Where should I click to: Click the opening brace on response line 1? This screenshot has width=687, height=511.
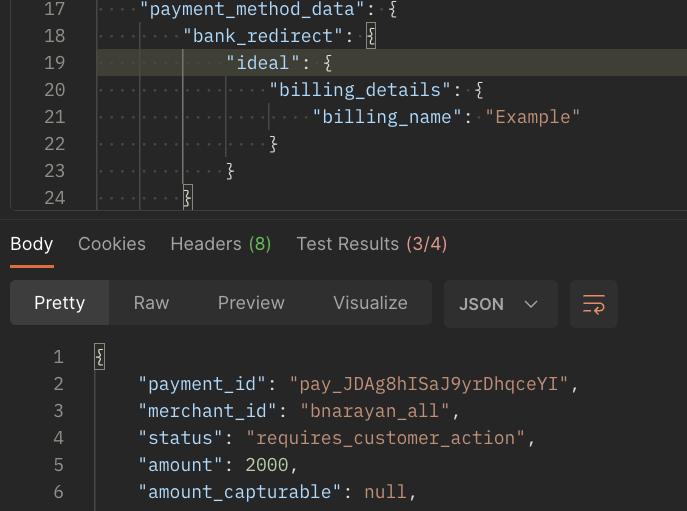[99, 357]
